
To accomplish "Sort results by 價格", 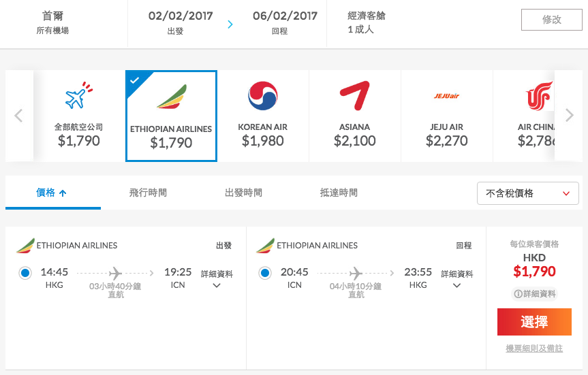I will pyautogui.click(x=52, y=193).
